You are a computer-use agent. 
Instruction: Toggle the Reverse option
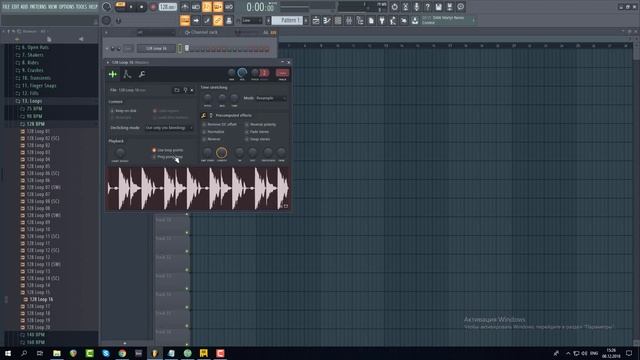pyautogui.click(x=211, y=139)
